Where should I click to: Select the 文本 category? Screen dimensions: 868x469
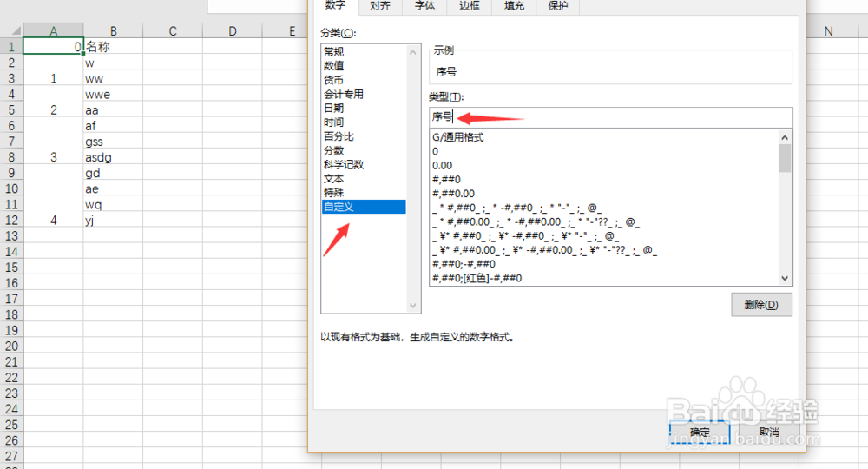coord(364,179)
